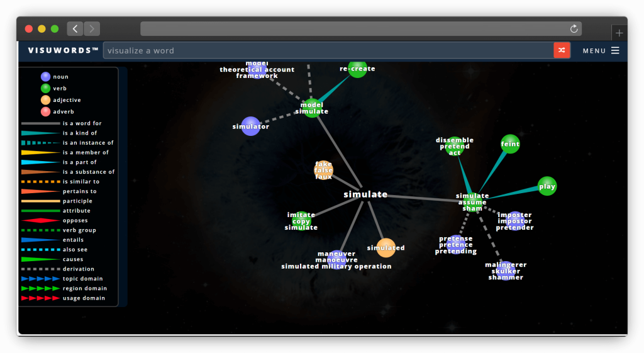This screenshot has width=644, height=353.
Task: Click the 'imitate copy simulate' node
Action: pos(301,221)
